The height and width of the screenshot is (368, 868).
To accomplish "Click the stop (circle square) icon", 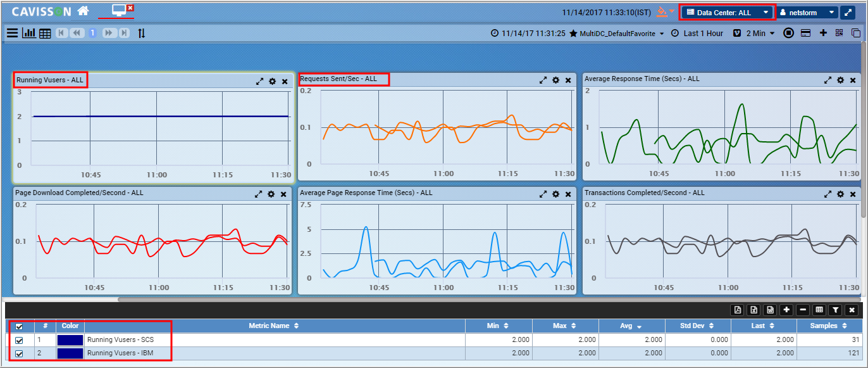I will click(x=788, y=34).
